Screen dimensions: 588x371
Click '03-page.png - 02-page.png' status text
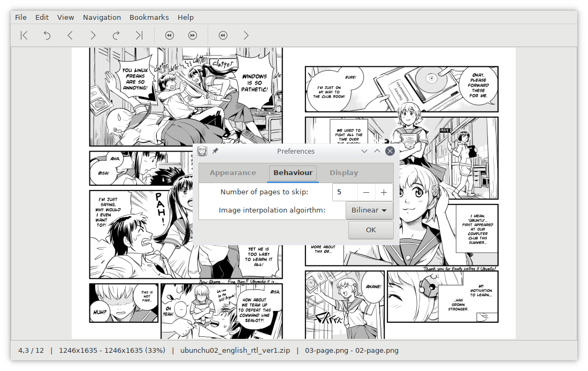click(x=352, y=350)
